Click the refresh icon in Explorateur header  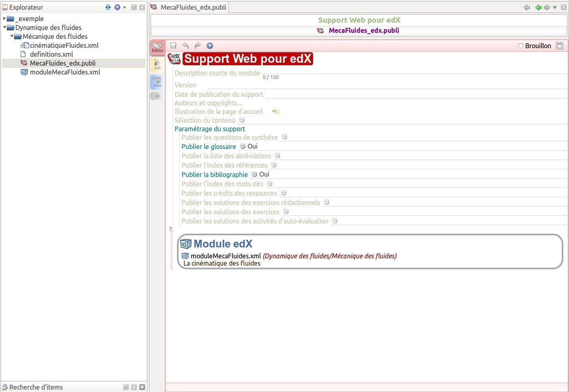tap(108, 7)
